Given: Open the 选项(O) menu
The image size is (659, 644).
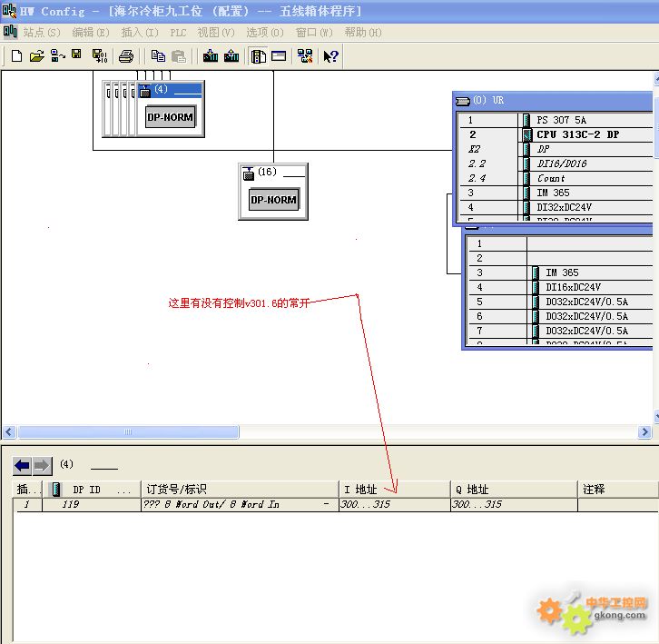Looking at the screenshot, I should [265, 33].
